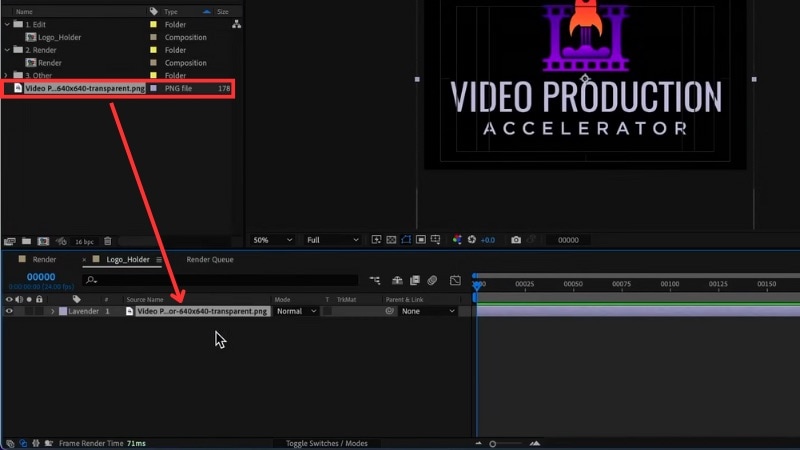Image resolution: width=800 pixels, height=450 pixels.
Task: Click the New Composition icon in Project panel
Action: [x=43, y=241]
